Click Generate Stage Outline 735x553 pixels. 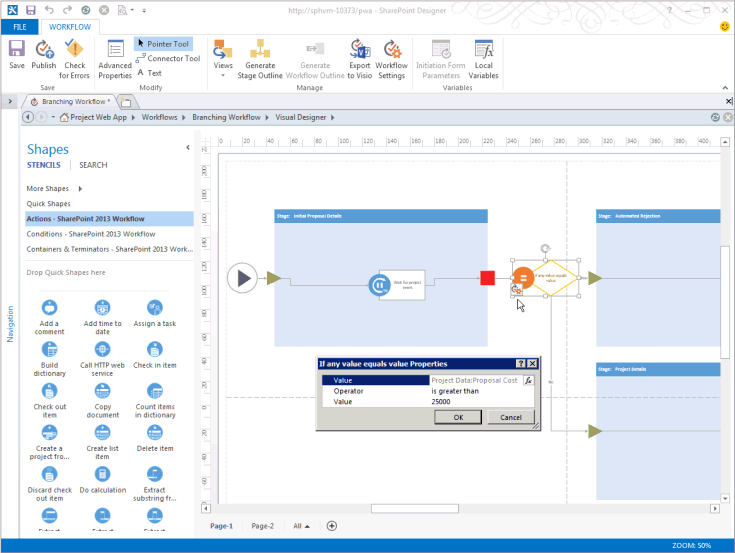(x=260, y=58)
